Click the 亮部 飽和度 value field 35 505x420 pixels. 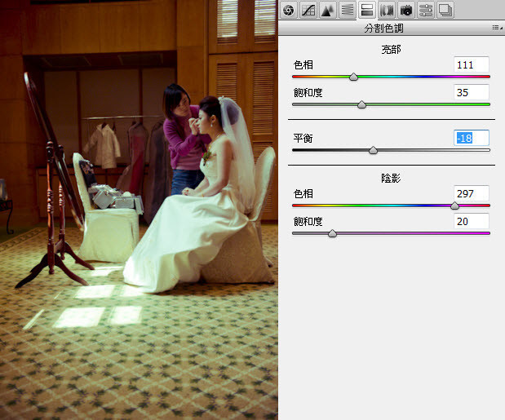coord(472,92)
